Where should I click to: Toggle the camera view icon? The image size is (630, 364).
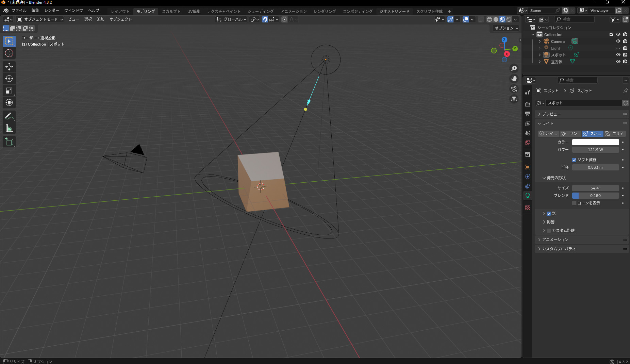514,89
